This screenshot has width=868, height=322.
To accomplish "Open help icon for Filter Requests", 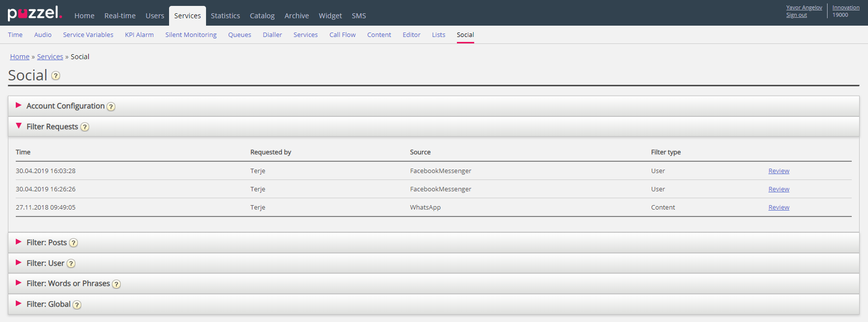I will click(85, 127).
